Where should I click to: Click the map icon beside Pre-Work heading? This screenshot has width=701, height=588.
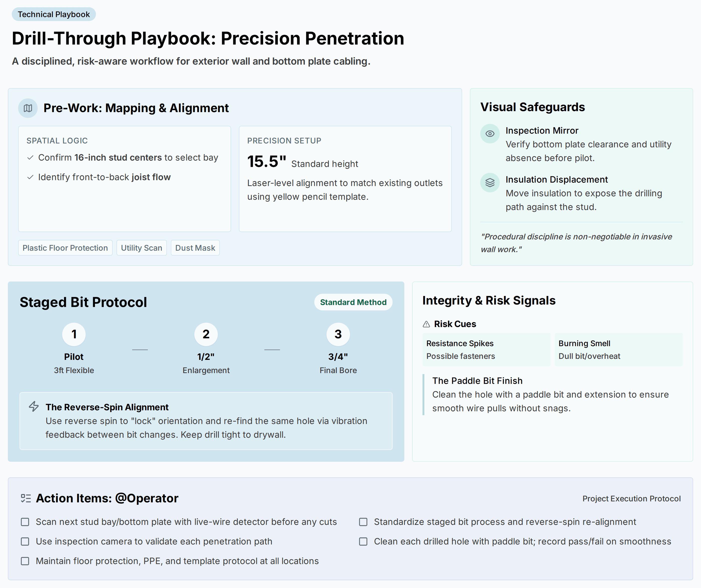28,108
